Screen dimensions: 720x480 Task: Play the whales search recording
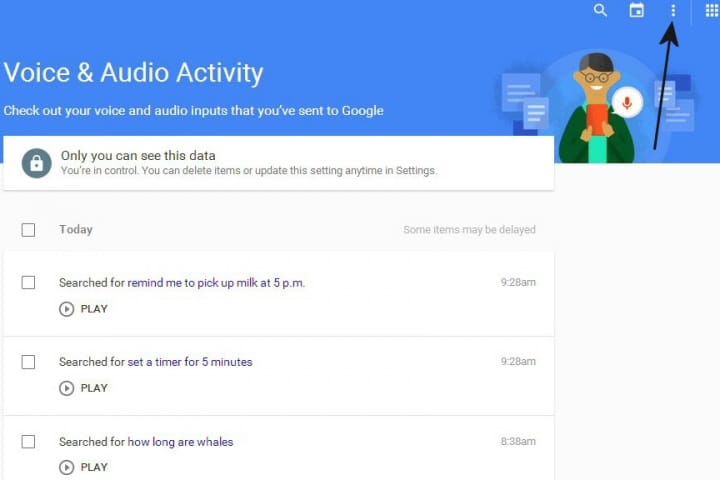click(84, 467)
